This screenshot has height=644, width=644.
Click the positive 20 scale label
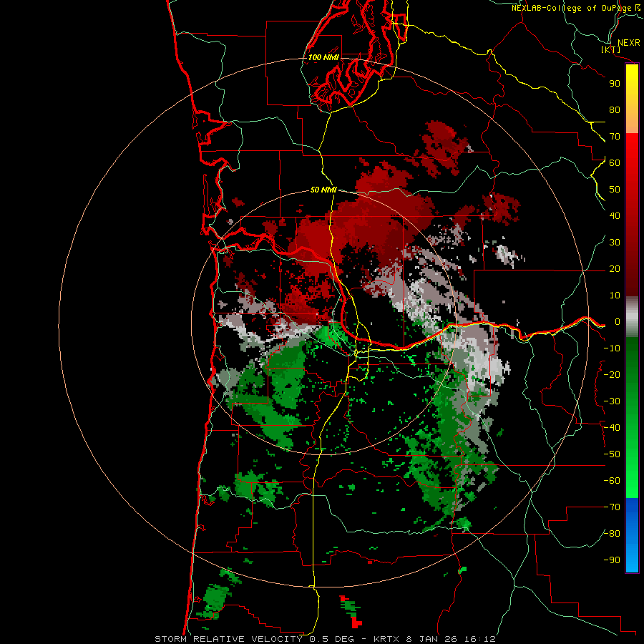615,268
